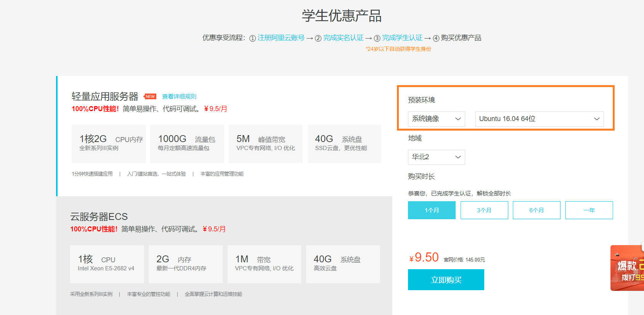Click the 5M 峰值带宽 spec card
Viewport: 644px width, 315px height.
point(266,144)
